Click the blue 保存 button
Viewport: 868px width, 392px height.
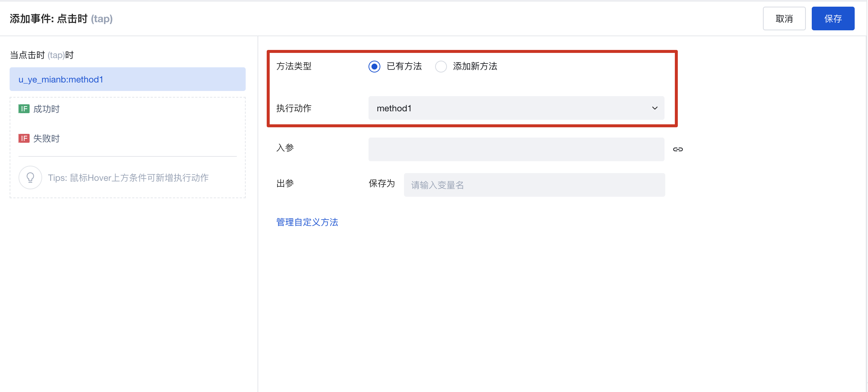tap(833, 18)
